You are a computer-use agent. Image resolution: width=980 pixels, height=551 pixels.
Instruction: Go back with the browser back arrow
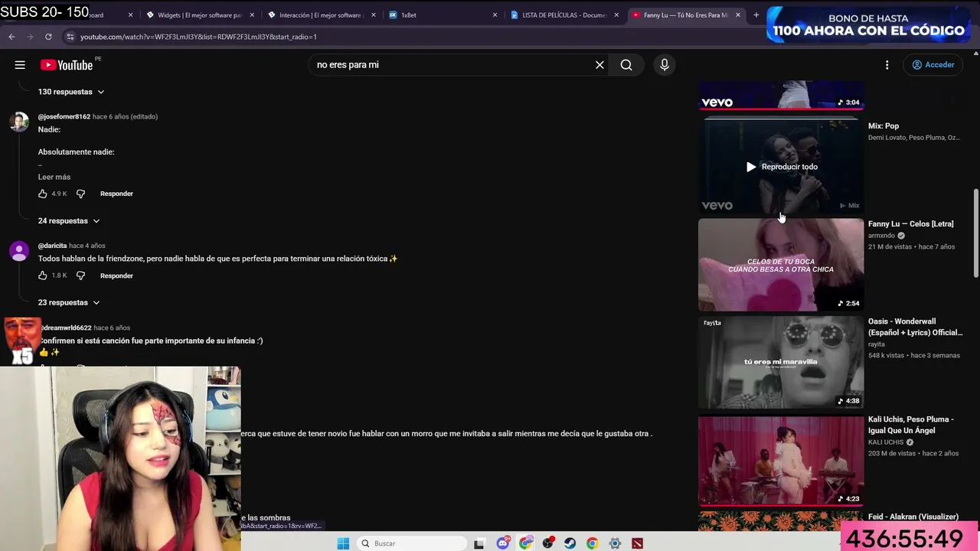pos(11,37)
